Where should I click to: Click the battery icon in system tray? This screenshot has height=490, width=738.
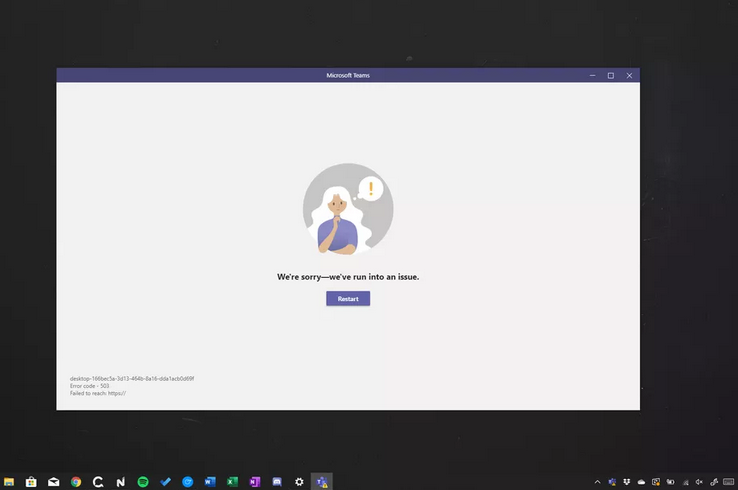(x=670, y=482)
